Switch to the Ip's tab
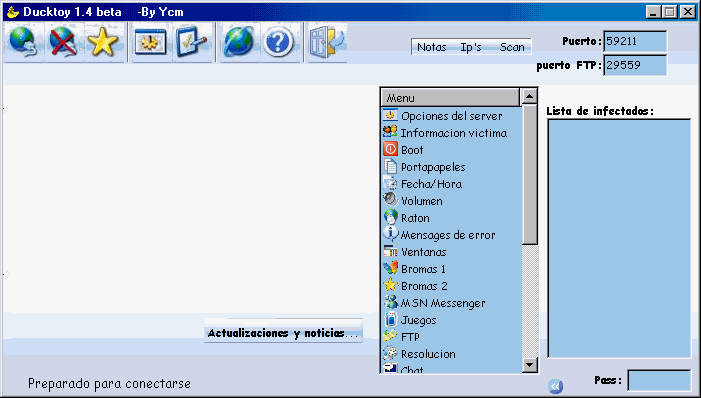The height and width of the screenshot is (398, 701). click(x=471, y=47)
